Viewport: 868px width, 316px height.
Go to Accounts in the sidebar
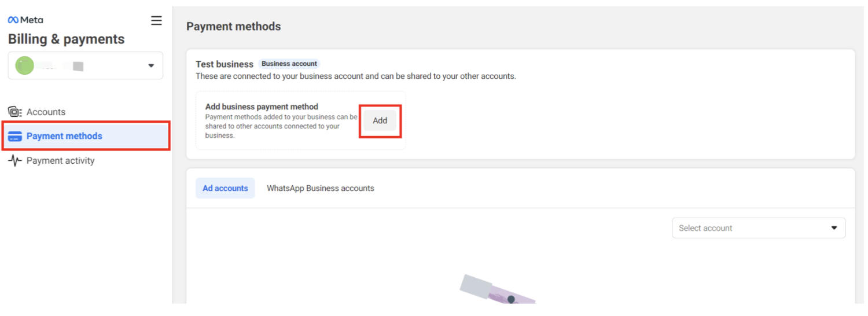tap(46, 112)
